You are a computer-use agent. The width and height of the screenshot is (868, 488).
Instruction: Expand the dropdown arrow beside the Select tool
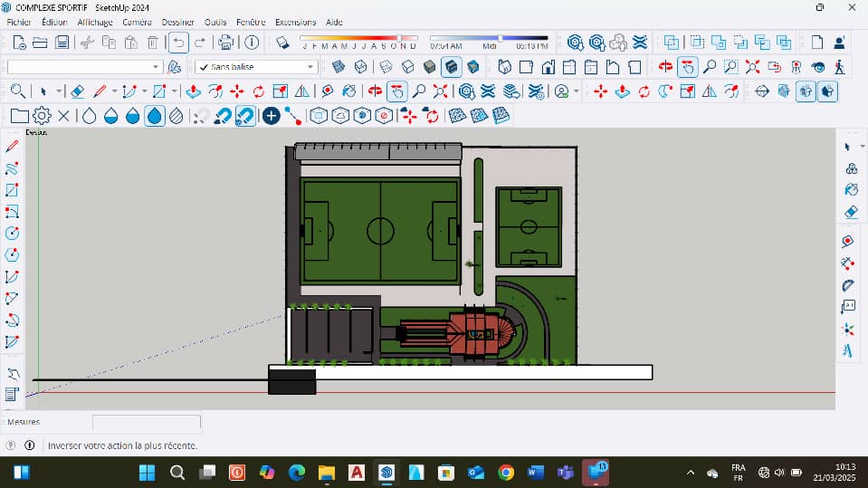tap(59, 91)
